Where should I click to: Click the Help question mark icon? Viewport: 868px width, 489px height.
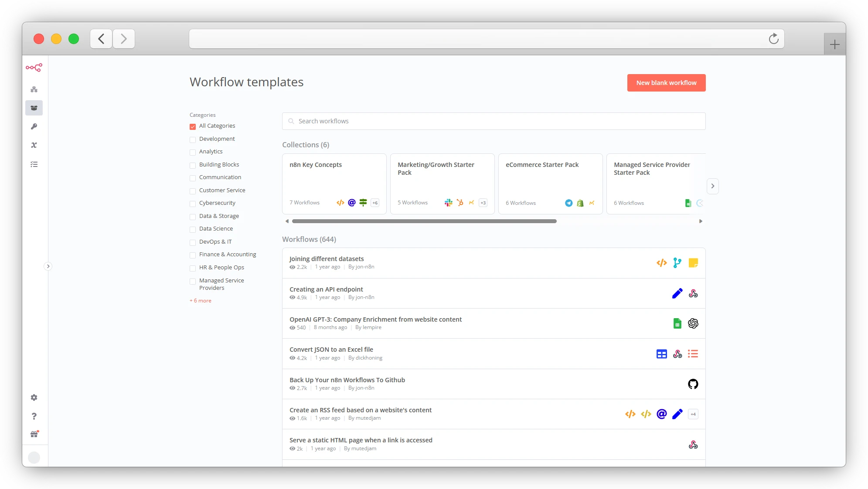pos(34,416)
